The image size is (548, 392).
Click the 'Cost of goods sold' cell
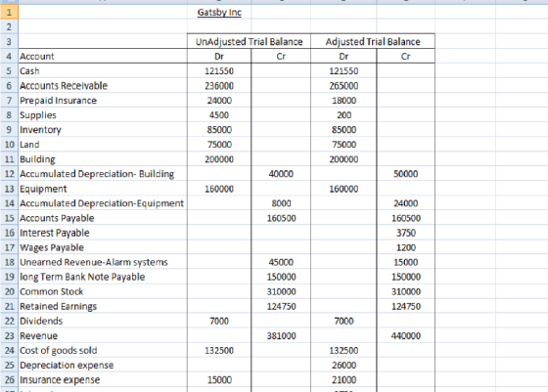[103, 350]
